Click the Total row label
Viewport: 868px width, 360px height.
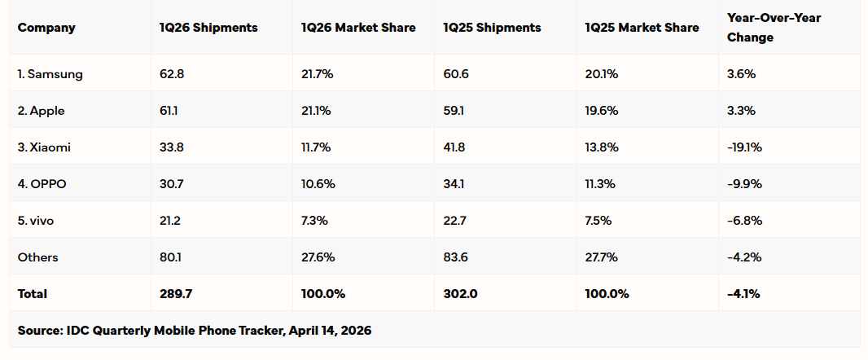coord(33,294)
